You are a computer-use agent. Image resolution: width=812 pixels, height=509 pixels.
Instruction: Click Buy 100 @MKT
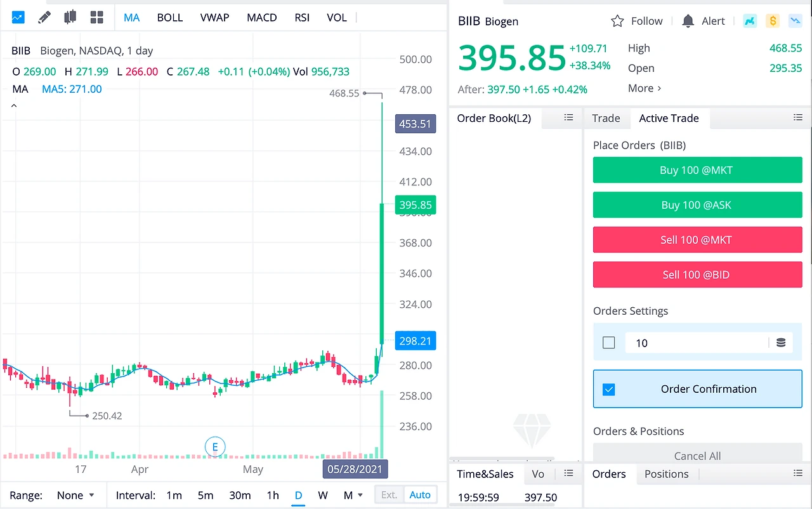coord(697,170)
